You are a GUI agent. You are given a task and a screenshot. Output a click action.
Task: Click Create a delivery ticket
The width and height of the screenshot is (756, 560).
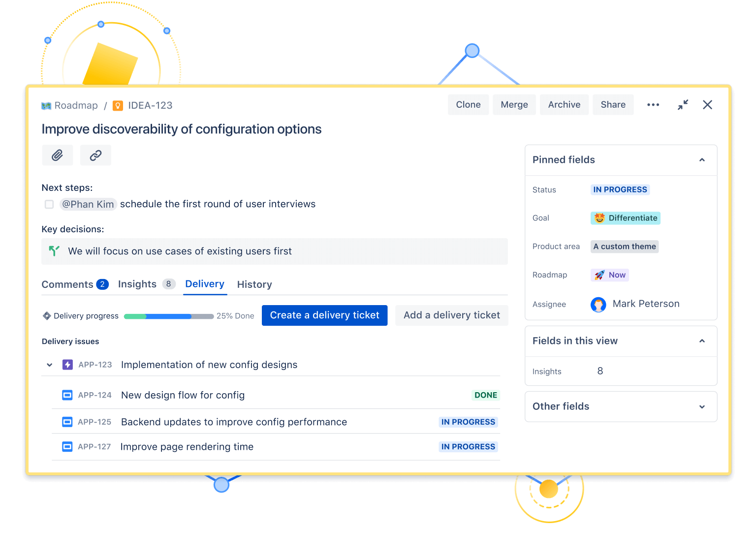click(x=324, y=315)
